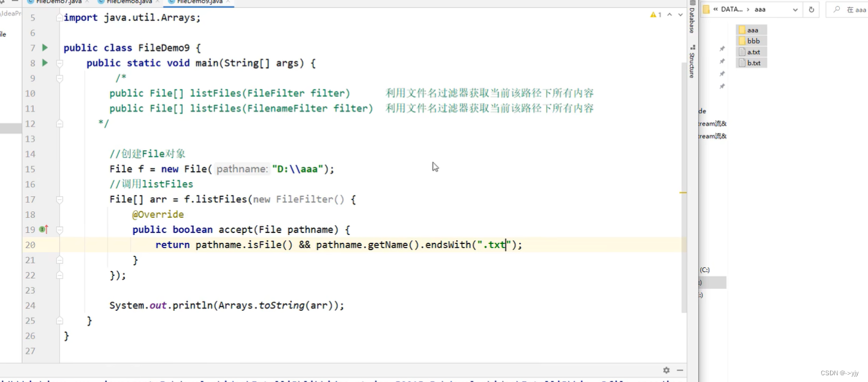Click line number 20 in gutter
This screenshot has height=382, width=868.
30,245
